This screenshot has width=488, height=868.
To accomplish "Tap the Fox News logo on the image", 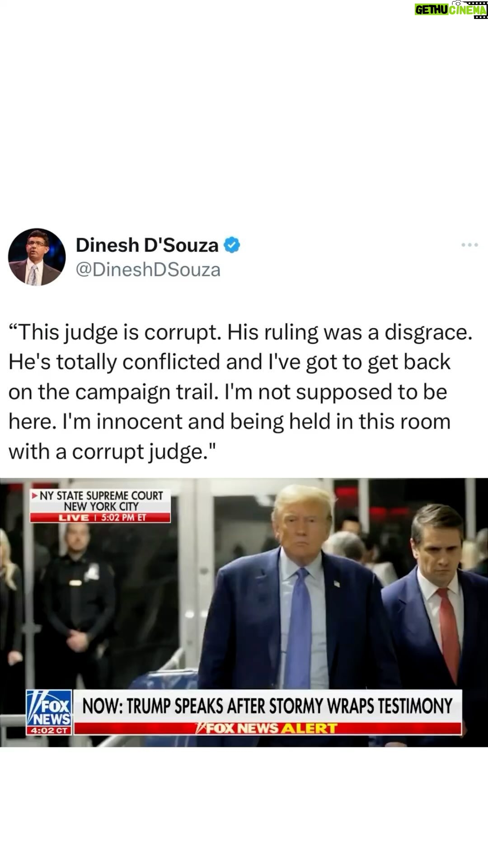I will [x=48, y=708].
